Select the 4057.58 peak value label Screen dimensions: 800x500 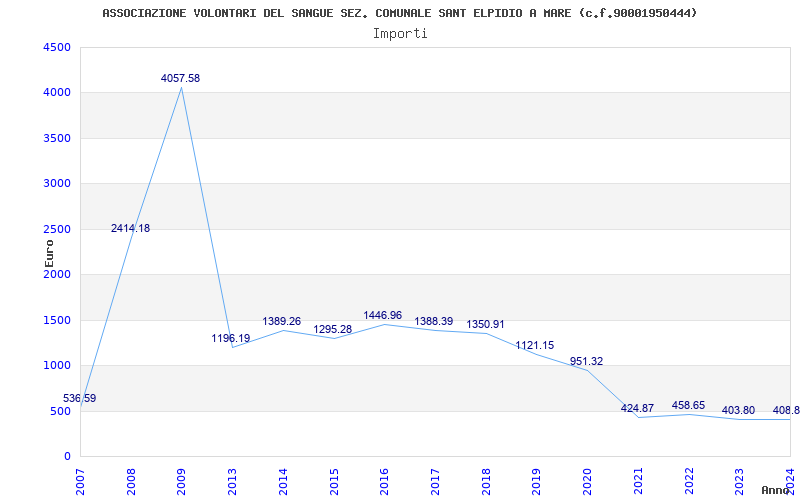point(180,79)
